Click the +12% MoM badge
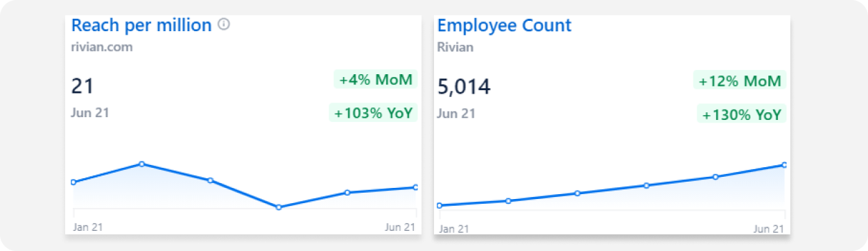This screenshot has height=251, width=868. 739,81
